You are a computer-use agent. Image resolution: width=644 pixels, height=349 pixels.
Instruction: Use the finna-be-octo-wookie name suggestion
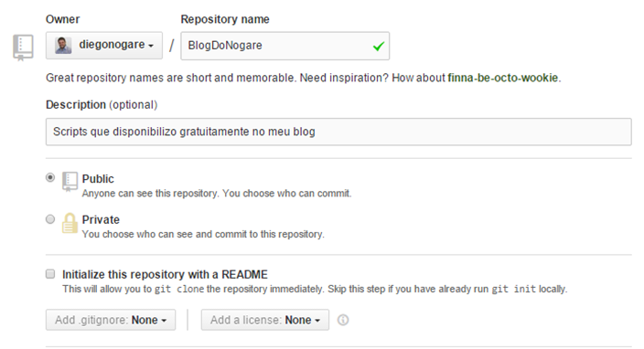[x=503, y=78]
